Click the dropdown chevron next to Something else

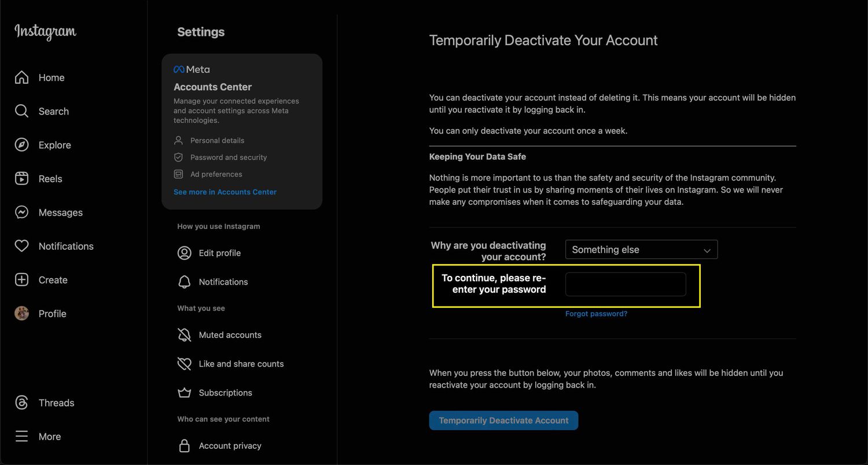[707, 250]
